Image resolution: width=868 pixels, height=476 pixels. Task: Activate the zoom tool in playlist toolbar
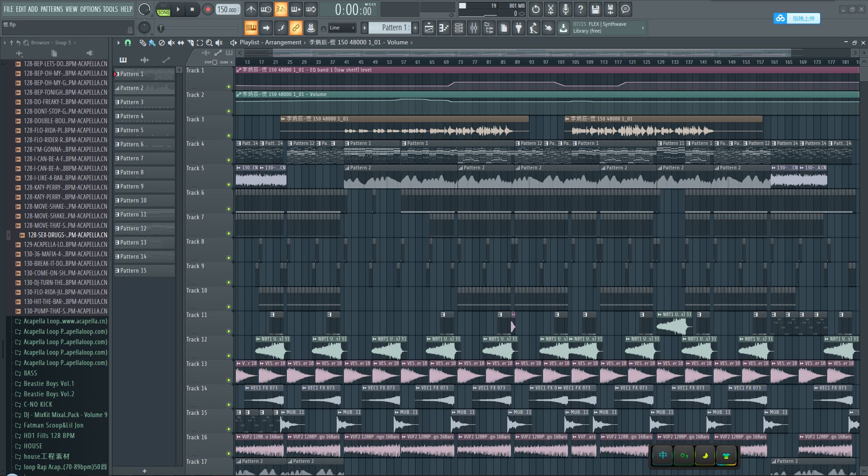[209, 43]
